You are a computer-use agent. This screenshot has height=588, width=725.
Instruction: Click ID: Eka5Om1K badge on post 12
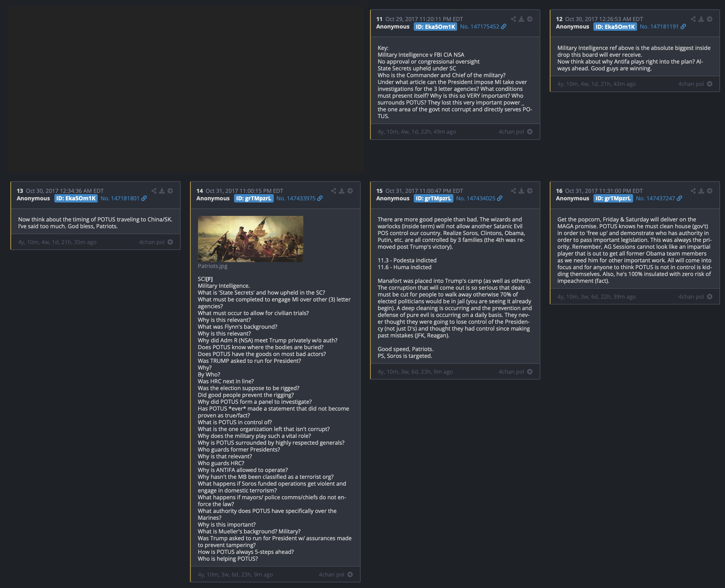615,26
